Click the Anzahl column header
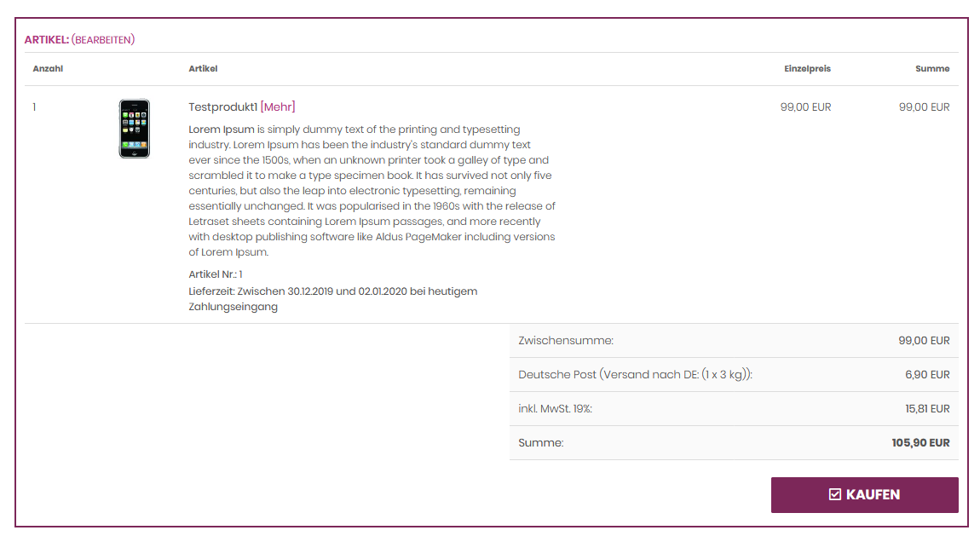Viewport: 980px width, 536px height. click(x=48, y=69)
